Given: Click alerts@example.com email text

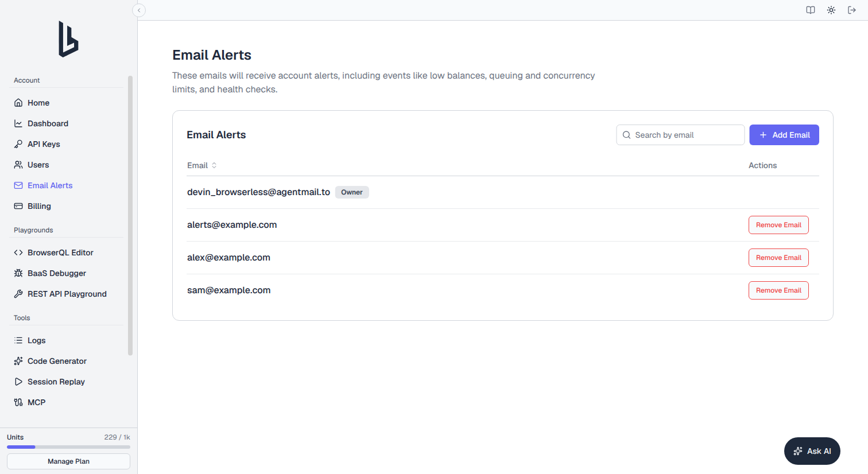Looking at the screenshot, I should 232,225.
